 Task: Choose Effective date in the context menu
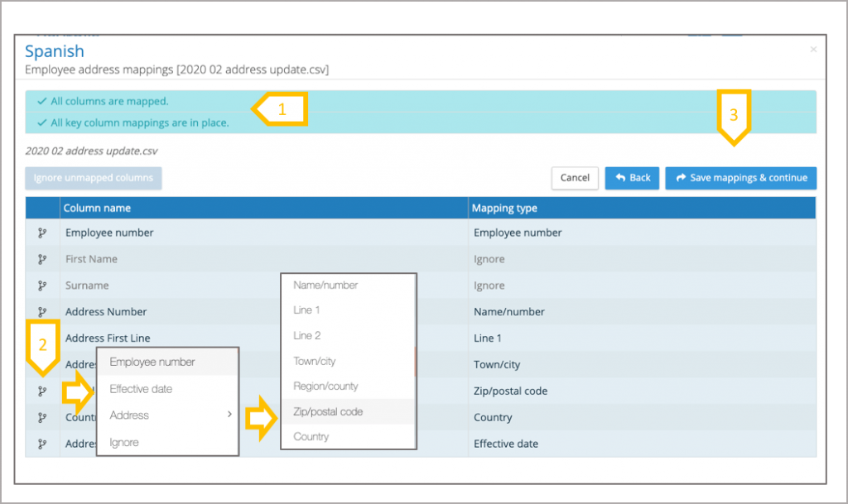point(141,389)
